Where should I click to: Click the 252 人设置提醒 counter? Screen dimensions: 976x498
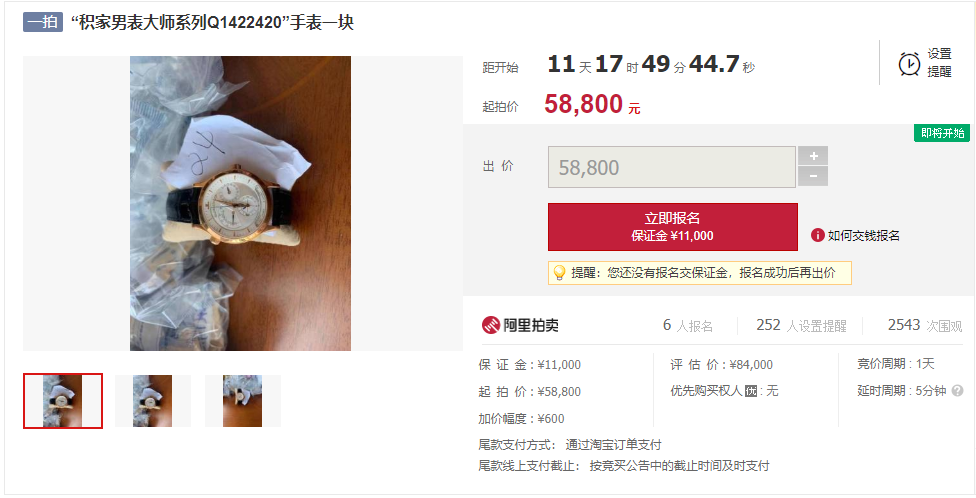[x=801, y=326]
